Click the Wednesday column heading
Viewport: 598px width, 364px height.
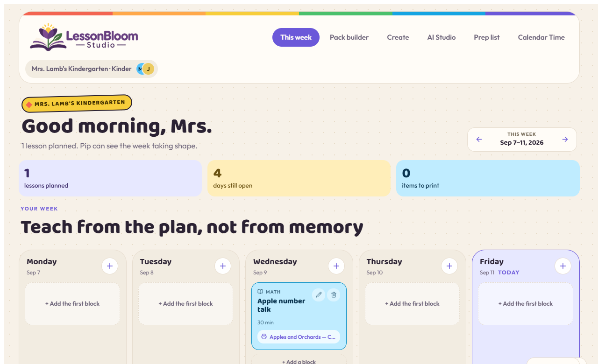pyautogui.click(x=275, y=261)
